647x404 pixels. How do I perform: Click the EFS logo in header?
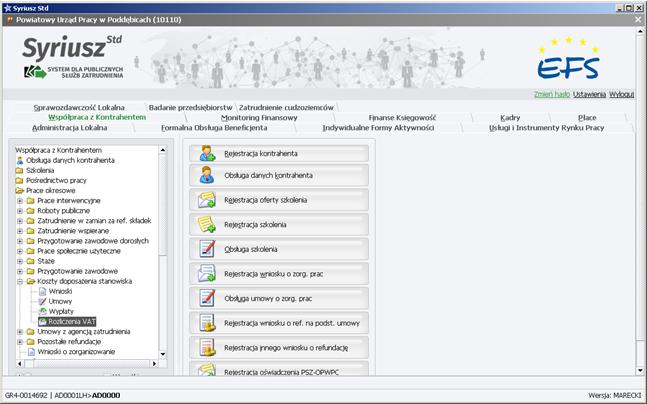568,59
